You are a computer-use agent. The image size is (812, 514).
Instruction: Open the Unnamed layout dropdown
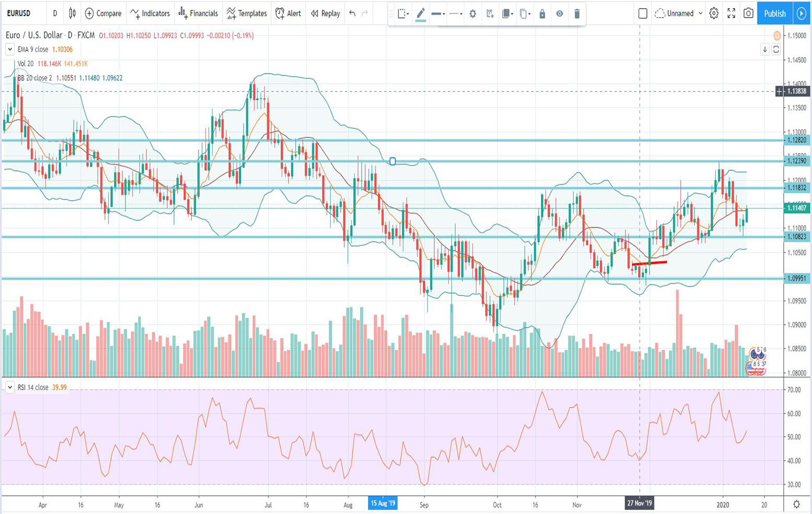pos(700,14)
